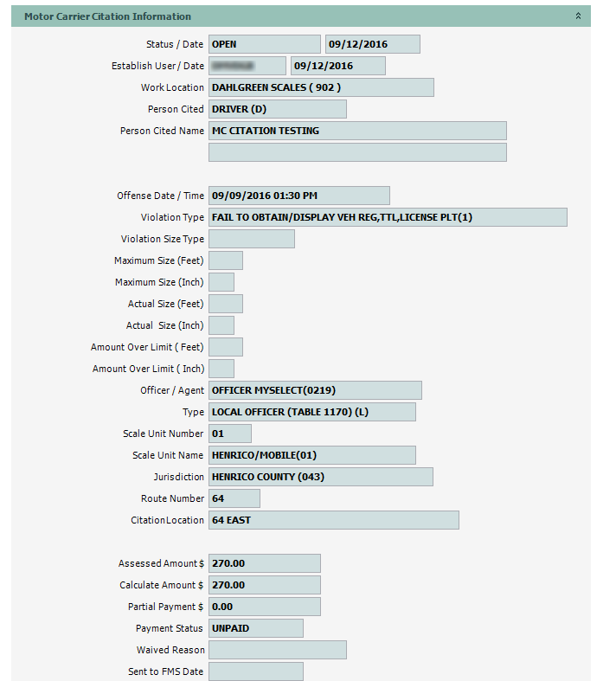The height and width of the screenshot is (681, 616).
Task: Select the Work Location field
Action: click(320, 87)
